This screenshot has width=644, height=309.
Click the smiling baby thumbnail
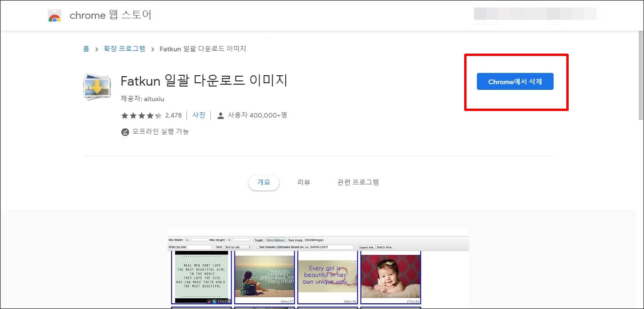click(391, 277)
